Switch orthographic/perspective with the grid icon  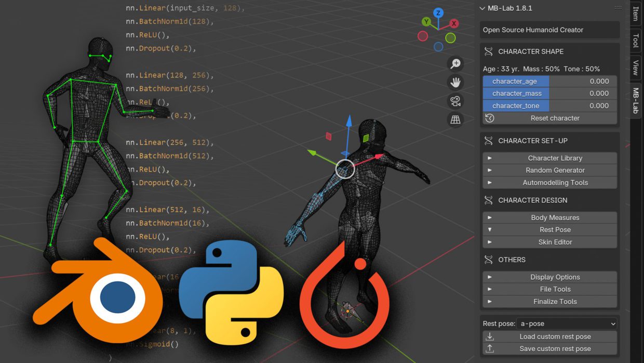455,120
